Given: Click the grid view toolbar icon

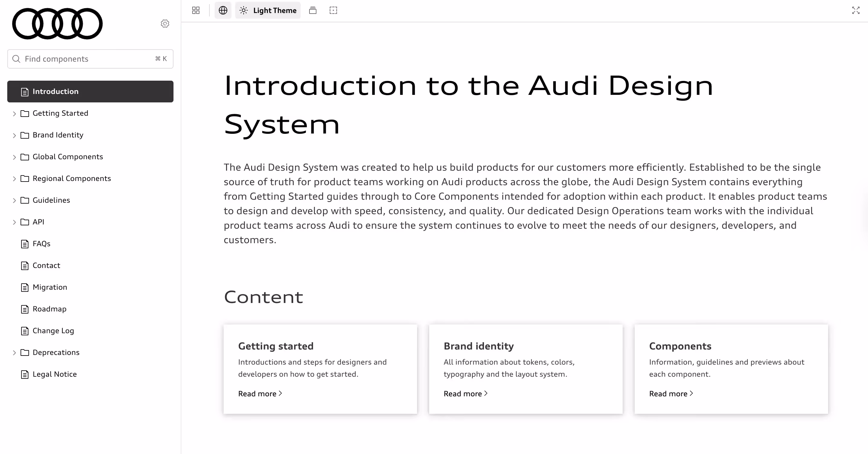Looking at the screenshot, I should (x=196, y=11).
